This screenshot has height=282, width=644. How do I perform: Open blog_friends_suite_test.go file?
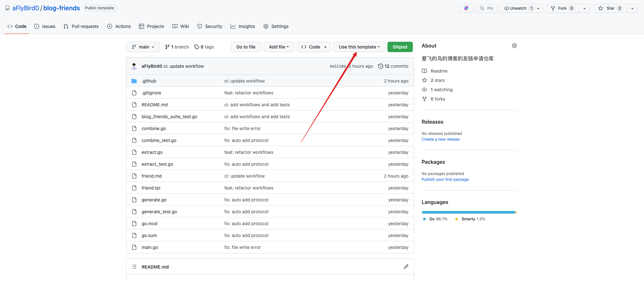pos(169,117)
